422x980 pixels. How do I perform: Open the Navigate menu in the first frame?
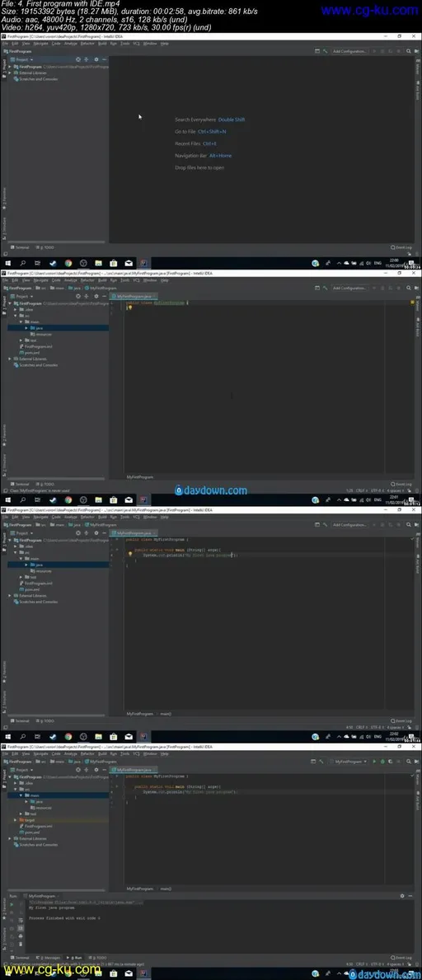pos(40,44)
